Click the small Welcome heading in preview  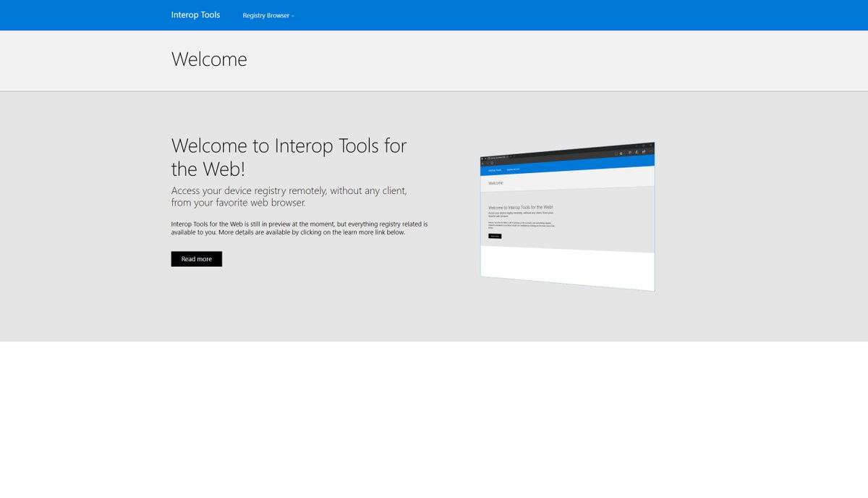tap(495, 182)
